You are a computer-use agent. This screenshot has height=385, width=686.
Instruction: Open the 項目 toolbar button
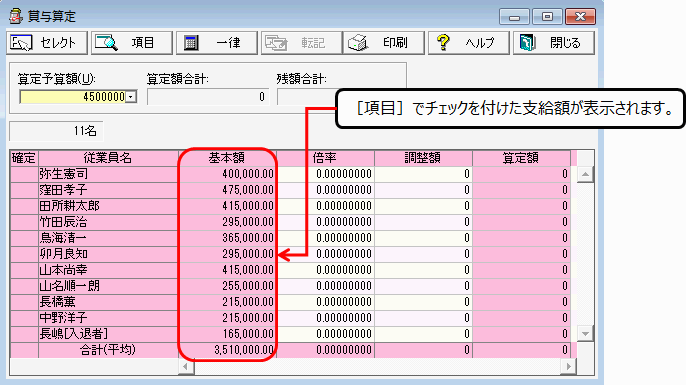click(x=132, y=43)
